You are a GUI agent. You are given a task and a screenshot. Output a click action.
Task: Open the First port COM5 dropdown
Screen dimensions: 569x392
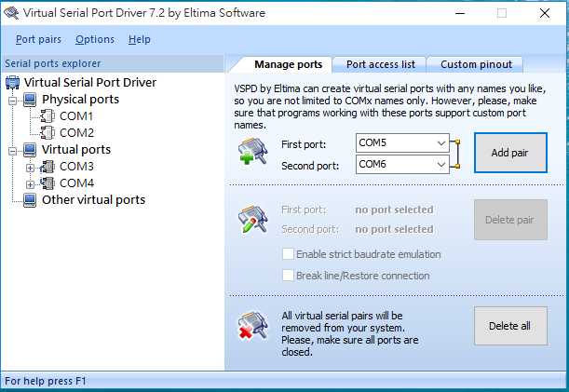441,143
